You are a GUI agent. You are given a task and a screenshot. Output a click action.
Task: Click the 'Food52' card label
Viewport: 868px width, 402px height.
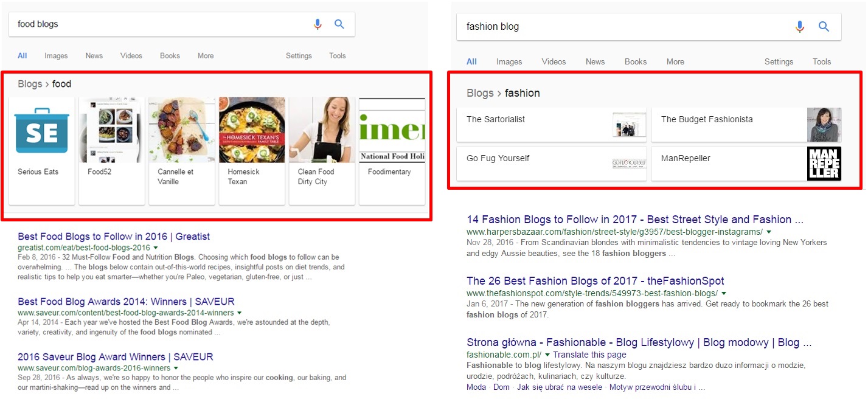[x=100, y=172]
